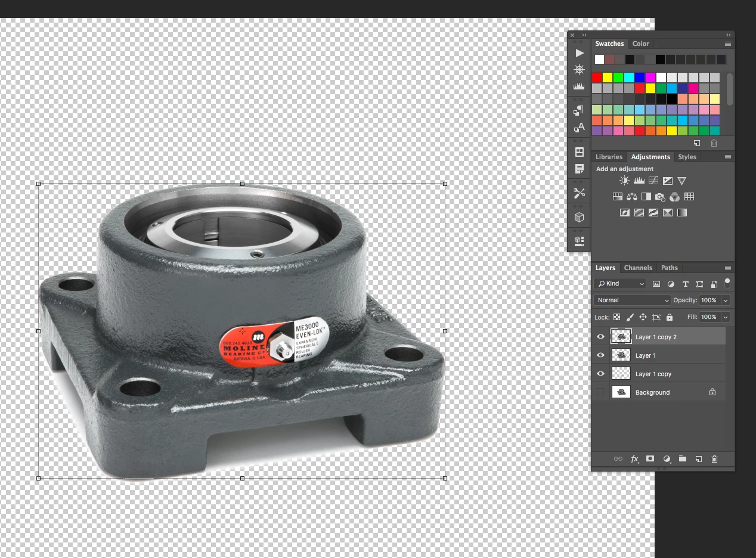Expand the icon dock double arrows
Viewport: 756px width, 558px height.
(x=584, y=35)
